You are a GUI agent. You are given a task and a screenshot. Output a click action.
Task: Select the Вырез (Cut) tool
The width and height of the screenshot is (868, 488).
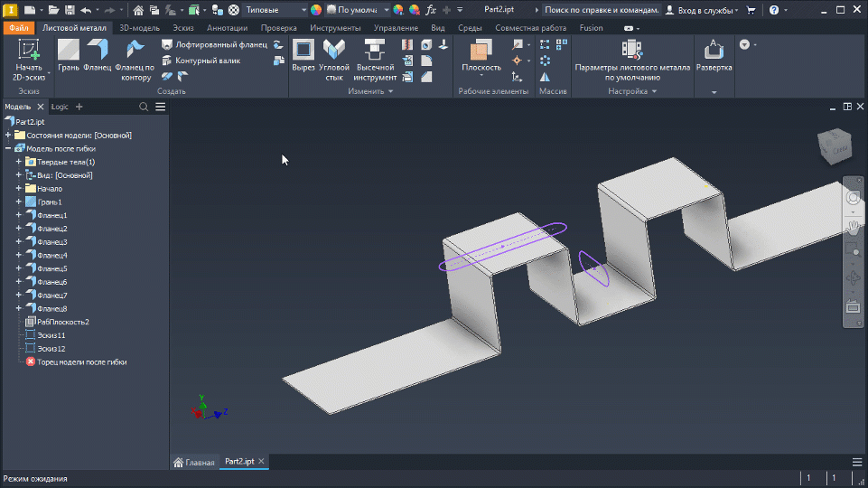click(303, 55)
